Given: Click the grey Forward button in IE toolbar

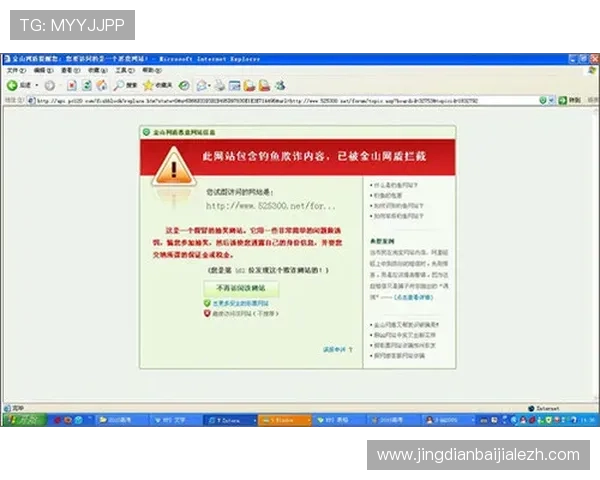Looking at the screenshot, I should 50,85.
